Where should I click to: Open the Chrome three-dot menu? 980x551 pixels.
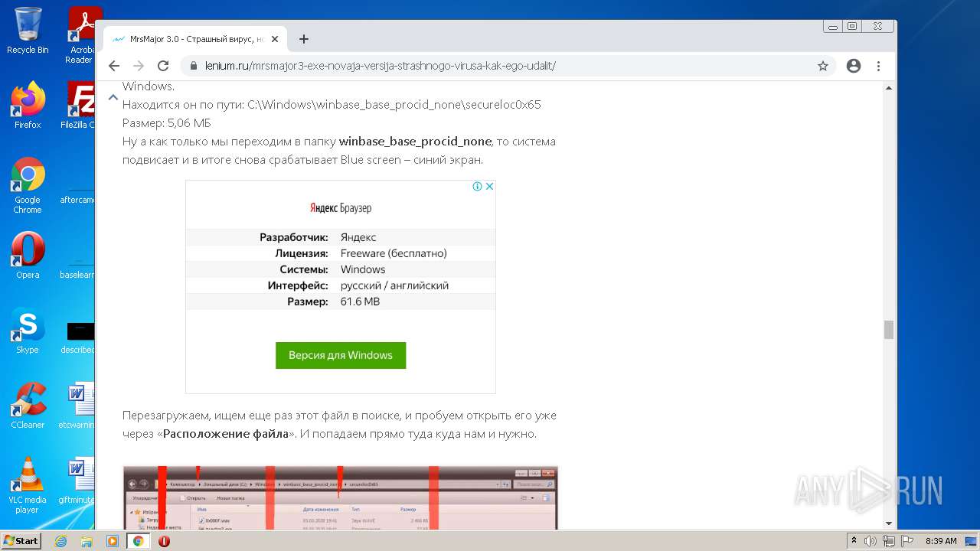(878, 66)
